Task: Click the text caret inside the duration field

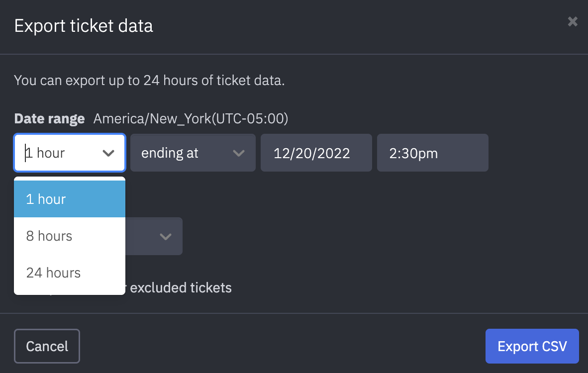Action: pyautogui.click(x=26, y=153)
